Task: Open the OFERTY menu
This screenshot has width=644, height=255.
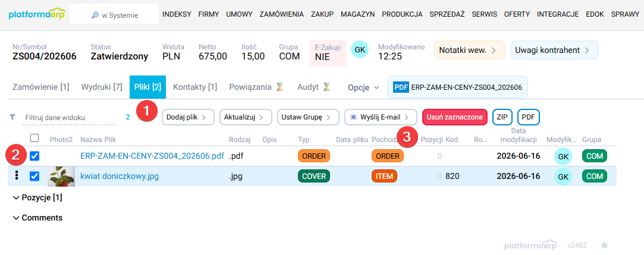Action: (517, 14)
